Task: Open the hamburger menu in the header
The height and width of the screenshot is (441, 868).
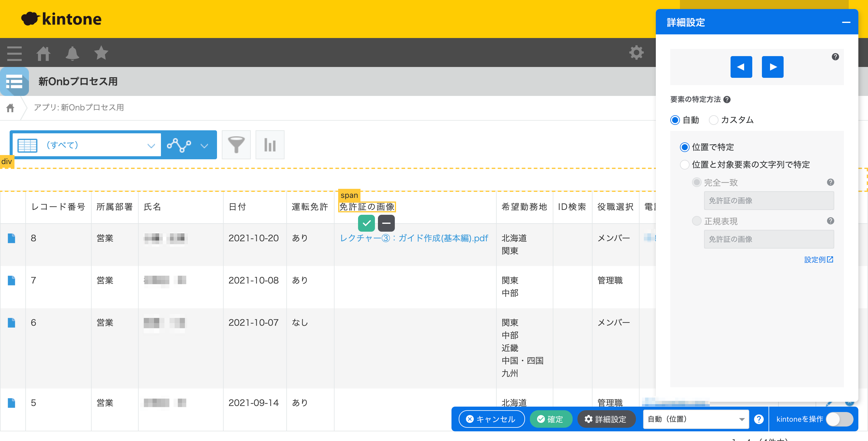Action: (14, 53)
